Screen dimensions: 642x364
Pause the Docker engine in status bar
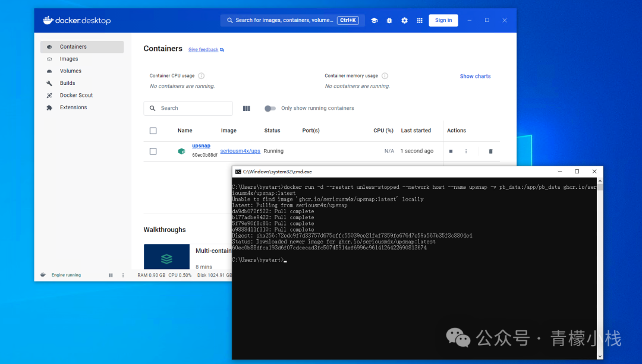[111, 276]
